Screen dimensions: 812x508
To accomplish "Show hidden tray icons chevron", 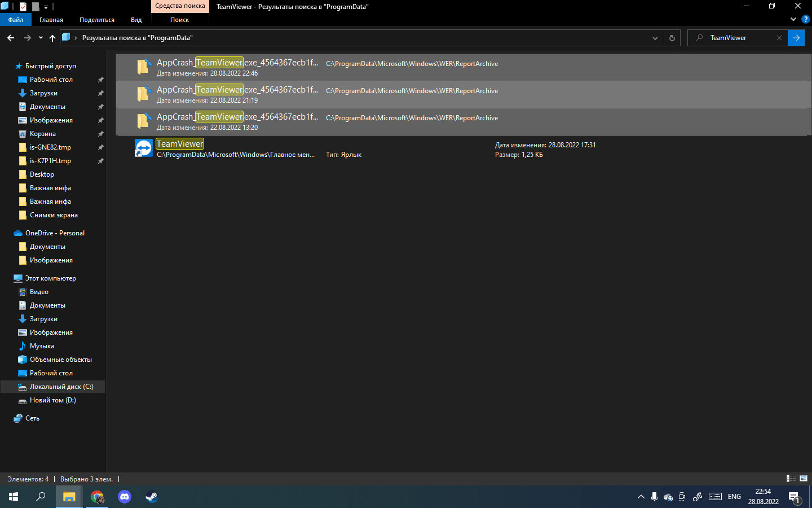I will pos(641,497).
